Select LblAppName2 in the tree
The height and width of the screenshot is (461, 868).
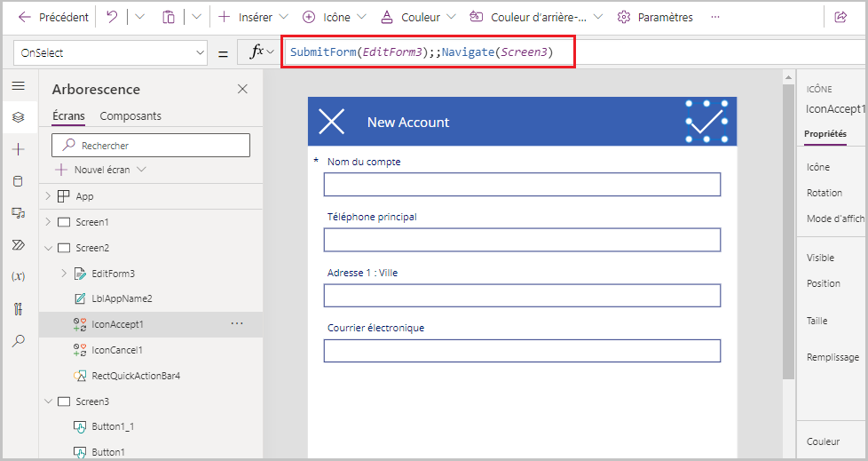pyautogui.click(x=122, y=298)
